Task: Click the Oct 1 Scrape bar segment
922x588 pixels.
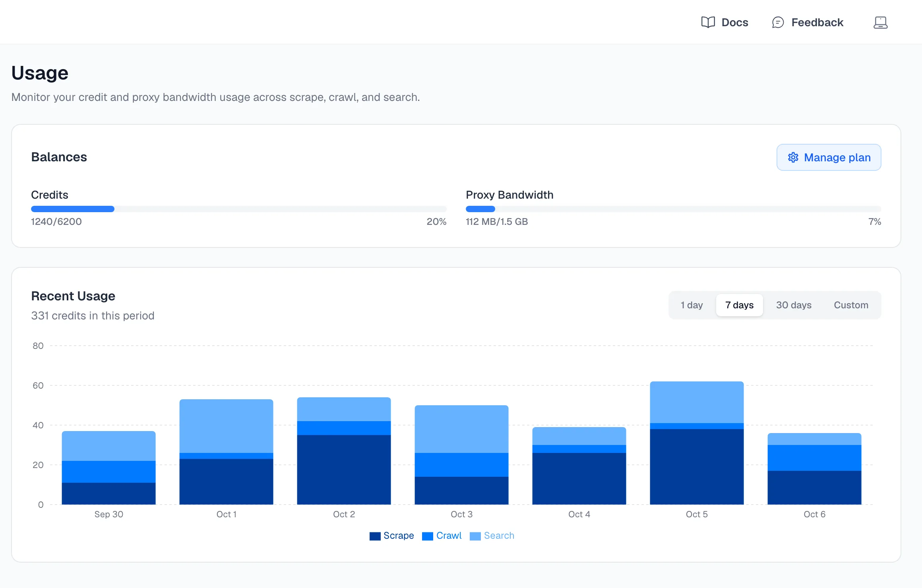Action: click(226, 482)
